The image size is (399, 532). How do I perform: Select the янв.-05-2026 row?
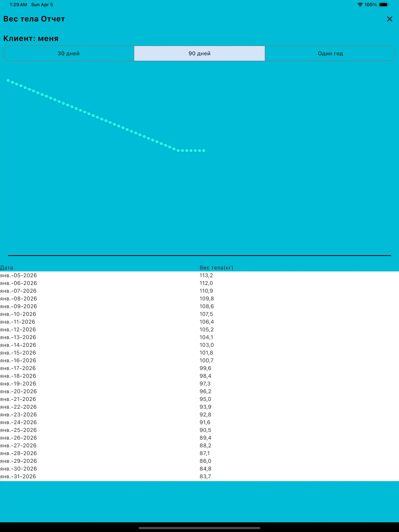[19, 275]
